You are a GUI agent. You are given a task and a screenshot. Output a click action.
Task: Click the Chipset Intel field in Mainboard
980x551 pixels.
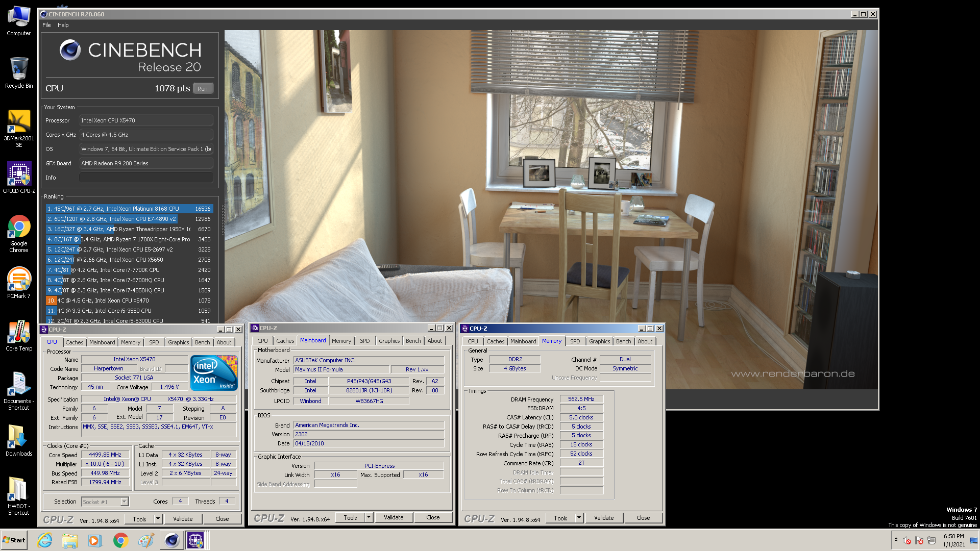point(310,381)
